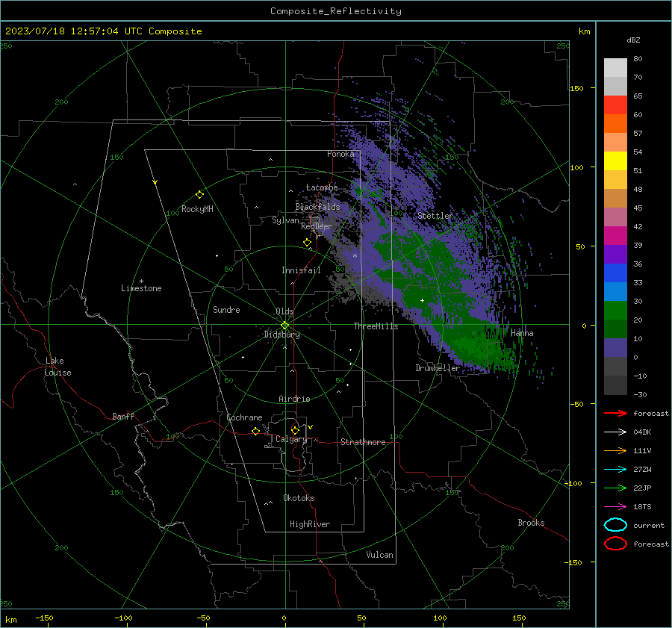
Task: Click the Sundre label
Action: pyautogui.click(x=226, y=309)
